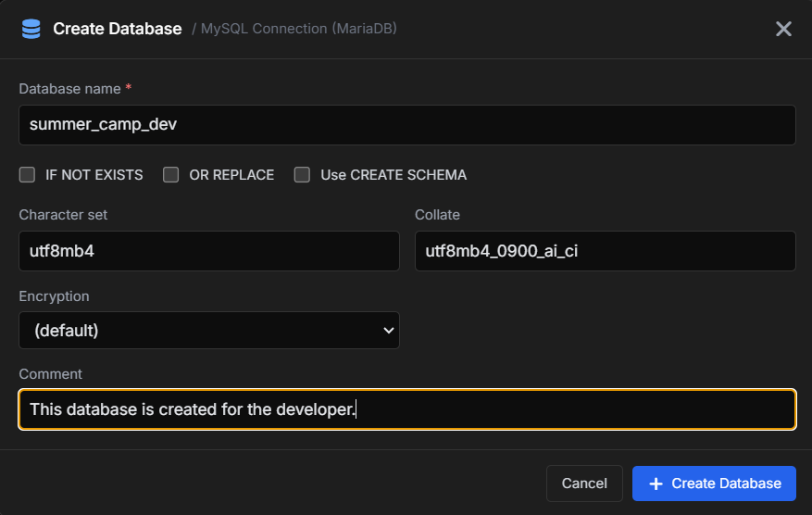
Task: Cancel the database creation
Action: coord(584,484)
